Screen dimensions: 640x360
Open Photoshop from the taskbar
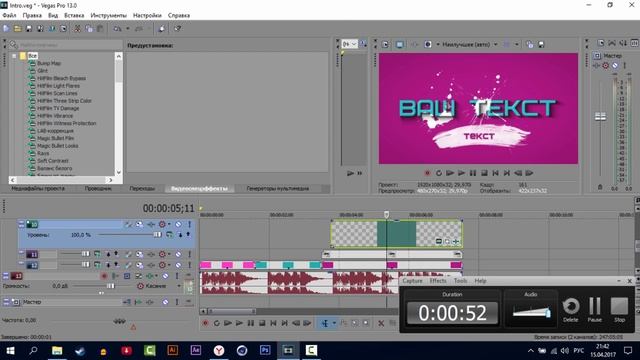point(265,350)
